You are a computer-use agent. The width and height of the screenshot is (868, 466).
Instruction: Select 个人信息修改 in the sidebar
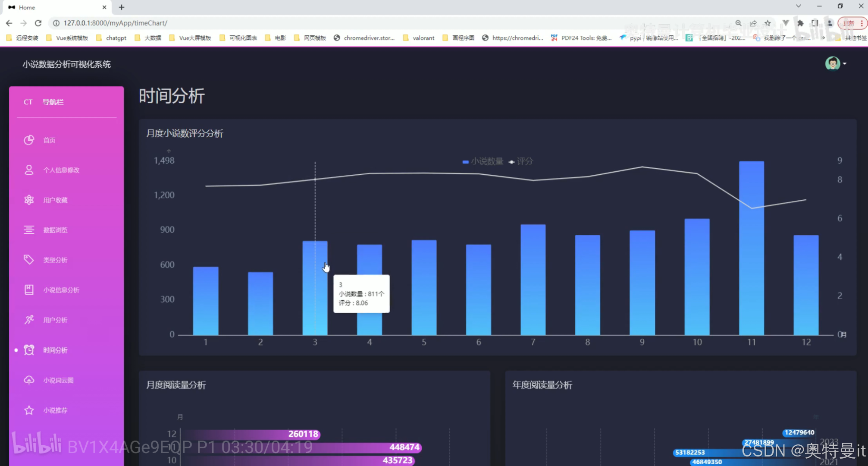point(61,170)
